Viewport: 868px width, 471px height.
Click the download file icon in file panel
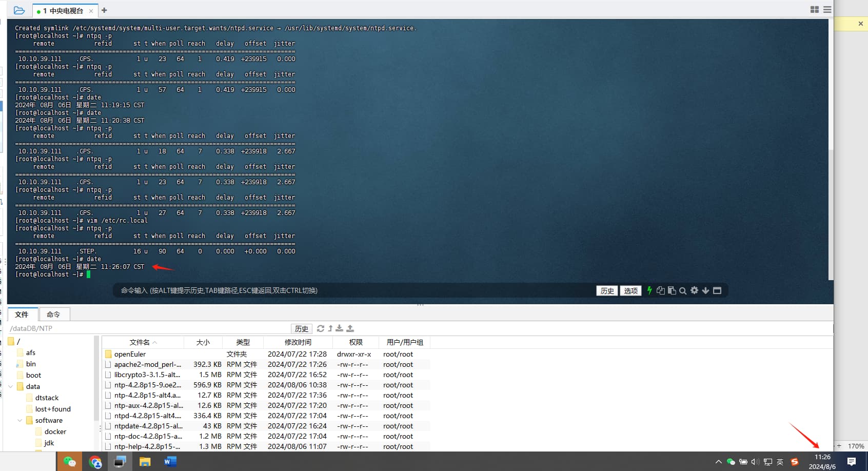click(x=340, y=328)
